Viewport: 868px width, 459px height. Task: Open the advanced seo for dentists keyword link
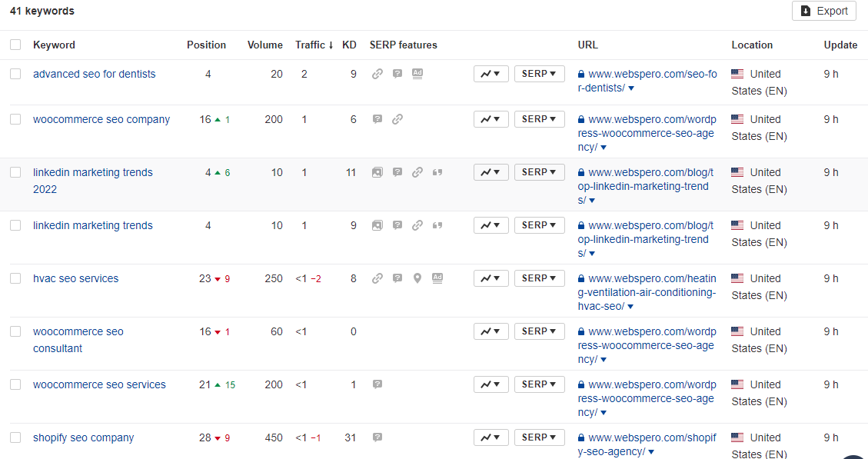pyautogui.click(x=94, y=74)
